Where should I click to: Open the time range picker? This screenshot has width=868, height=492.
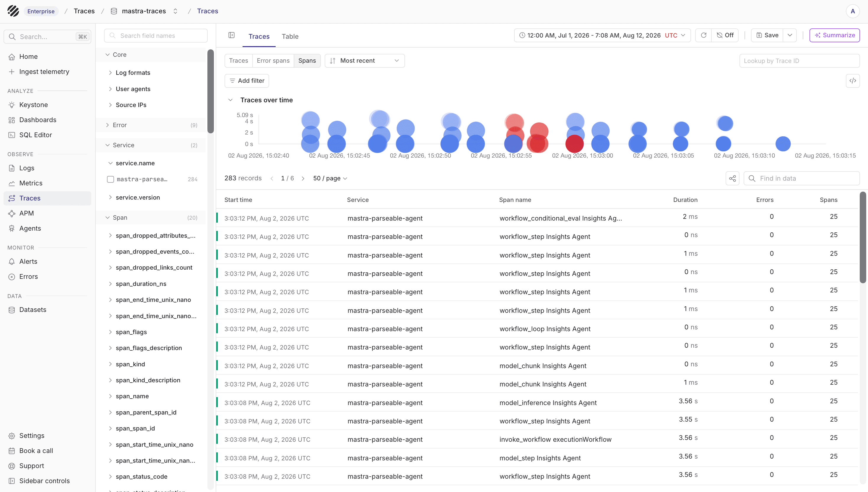pyautogui.click(x=602, y=35)
